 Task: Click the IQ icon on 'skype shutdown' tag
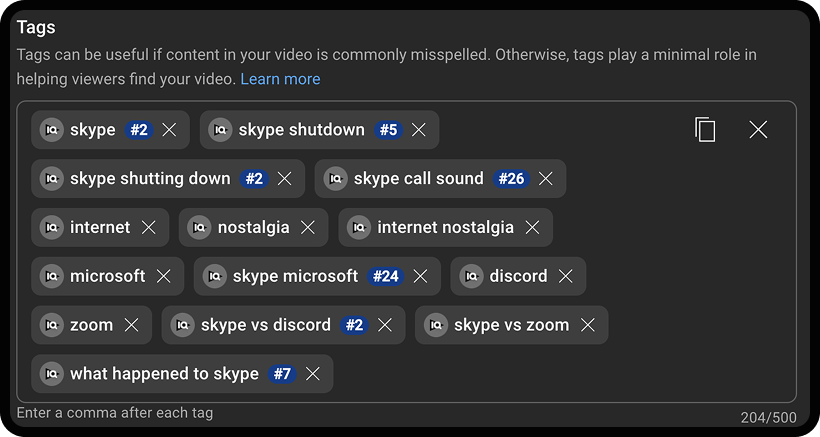point(220,130)
